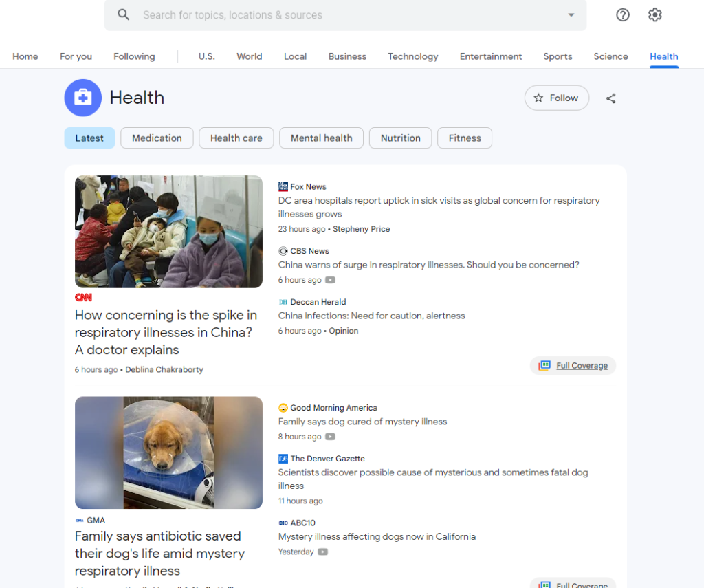
Task: Open CNN headline about respiratory illnesses in China
Action: click(166, 332)
